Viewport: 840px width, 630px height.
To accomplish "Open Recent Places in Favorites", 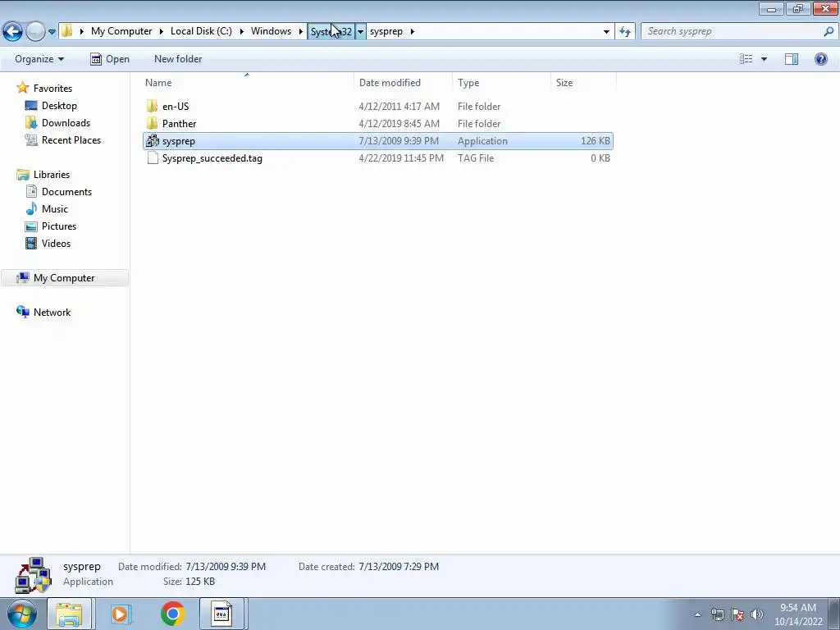I will tap(71, 139).
